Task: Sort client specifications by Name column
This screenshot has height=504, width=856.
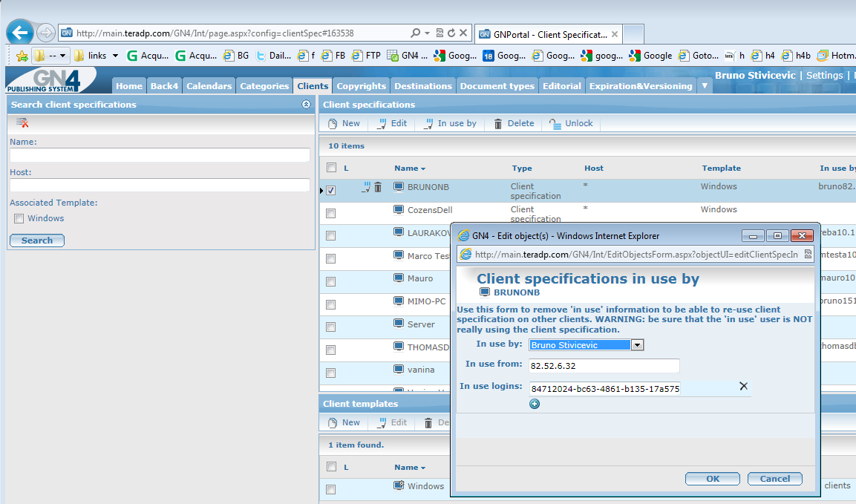Action: (409, 168)
